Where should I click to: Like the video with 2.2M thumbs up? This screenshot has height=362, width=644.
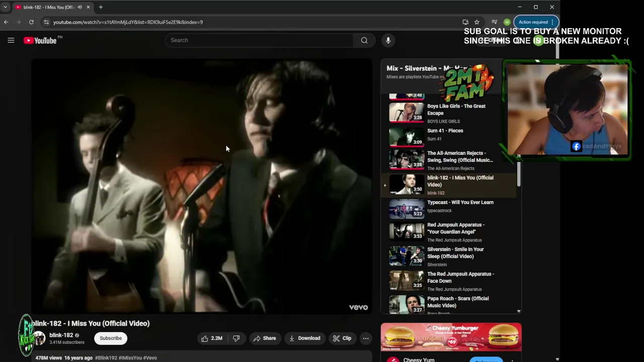(212, 338)
